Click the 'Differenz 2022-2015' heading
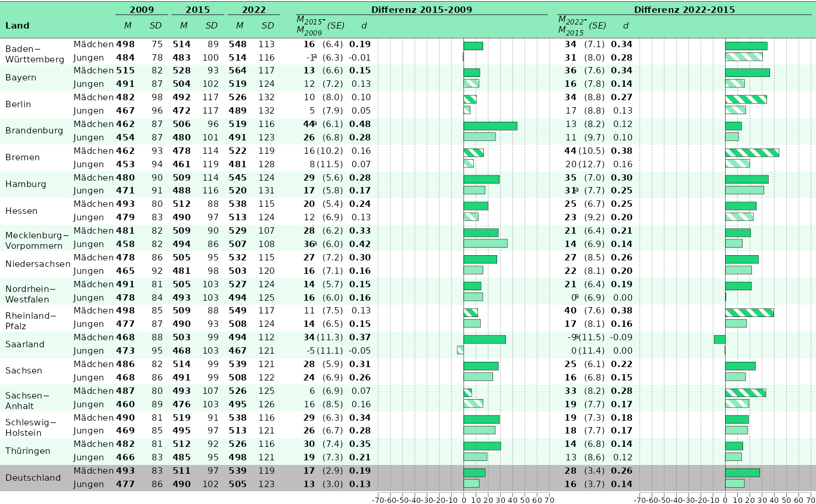The image size is (816, 504). (x=684, y=10)
